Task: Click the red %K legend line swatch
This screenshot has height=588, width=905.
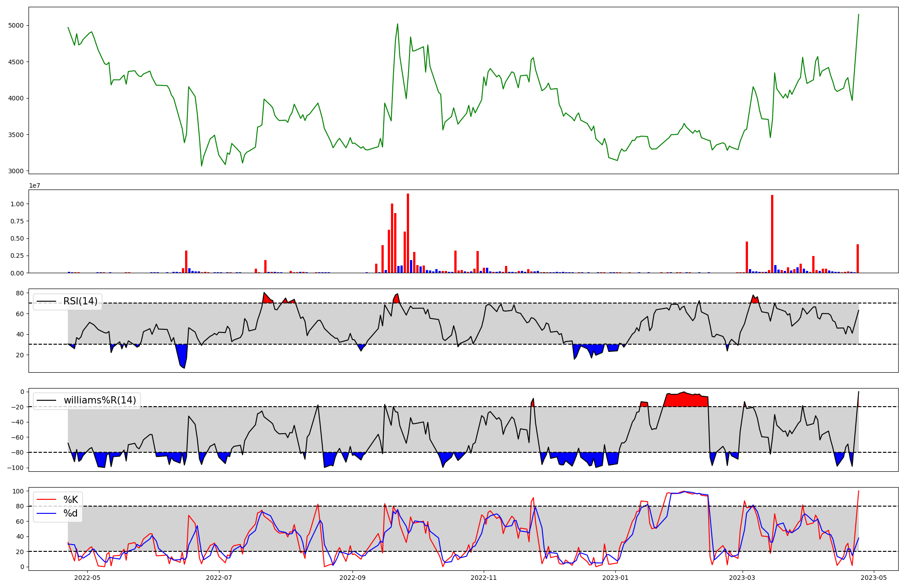Action: [46, 500]
